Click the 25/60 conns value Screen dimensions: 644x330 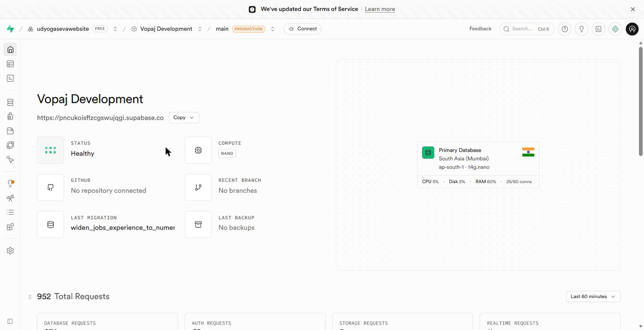[x=519, y=182]
